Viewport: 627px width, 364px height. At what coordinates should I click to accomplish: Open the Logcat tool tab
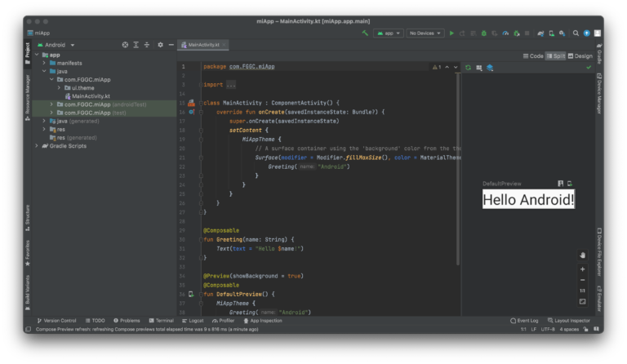[193, 321]
